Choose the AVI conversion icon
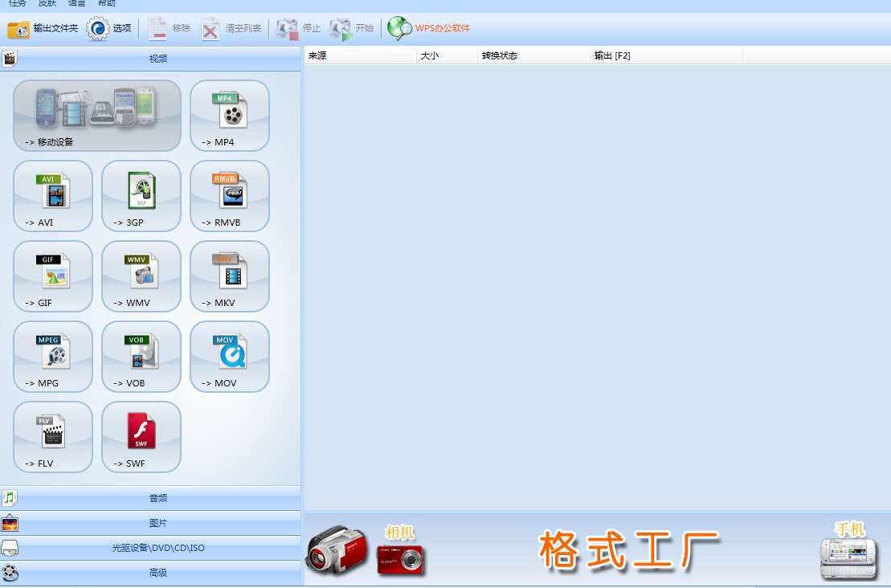The height and width of the screenshot is (588, 891). [x=53, y=196]
